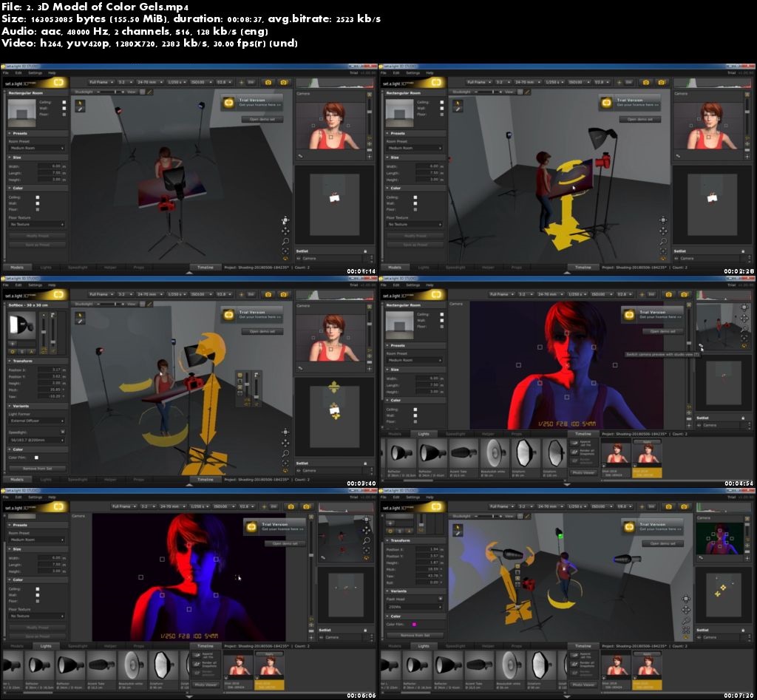Select the highlighted yellow snapshot thumbnail in 00:07:20 frame

pos(647,670)
